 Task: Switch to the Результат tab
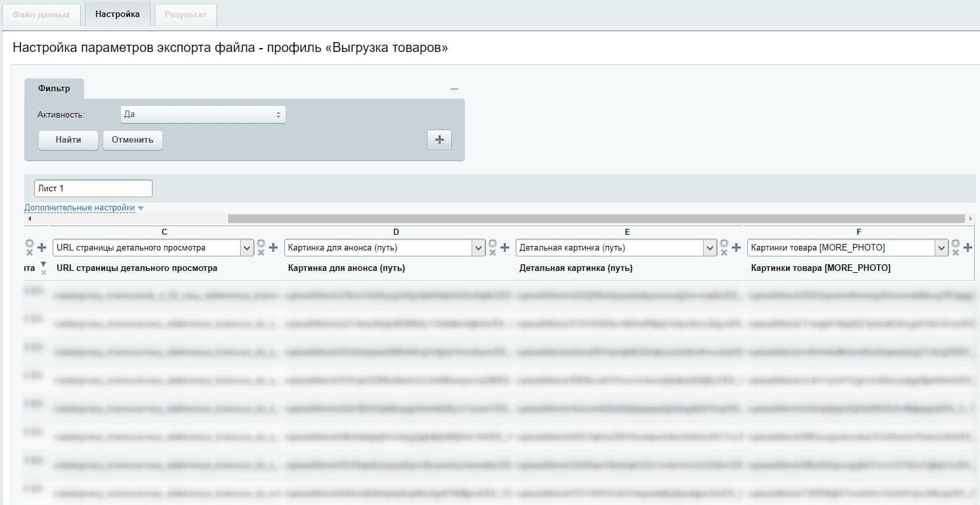[185, 14]
